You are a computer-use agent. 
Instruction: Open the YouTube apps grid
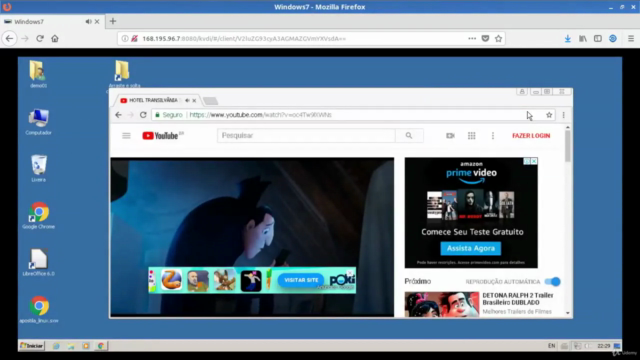click(x=471, y=136)
